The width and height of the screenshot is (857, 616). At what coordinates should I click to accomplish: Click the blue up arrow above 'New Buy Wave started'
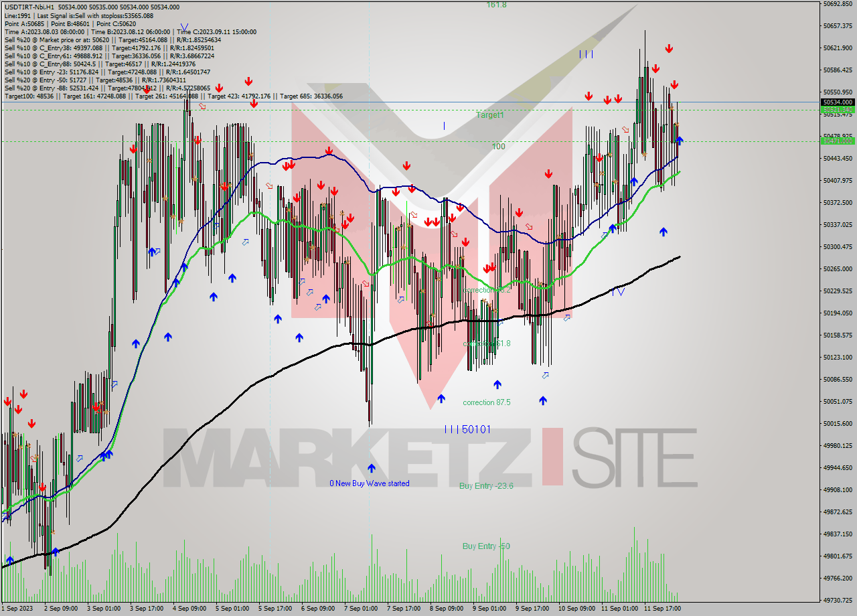pos(371,469)
